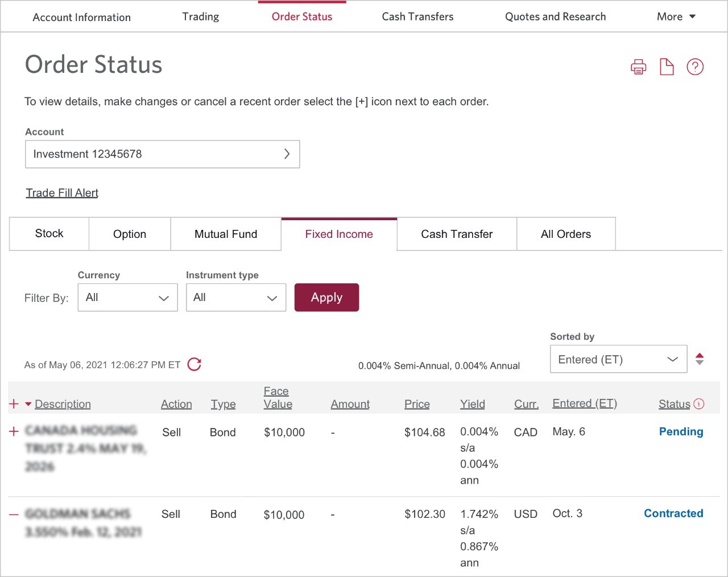Click the 1.742% s/a yield value
The image size is (728, 577).
(x=479, y=522)
